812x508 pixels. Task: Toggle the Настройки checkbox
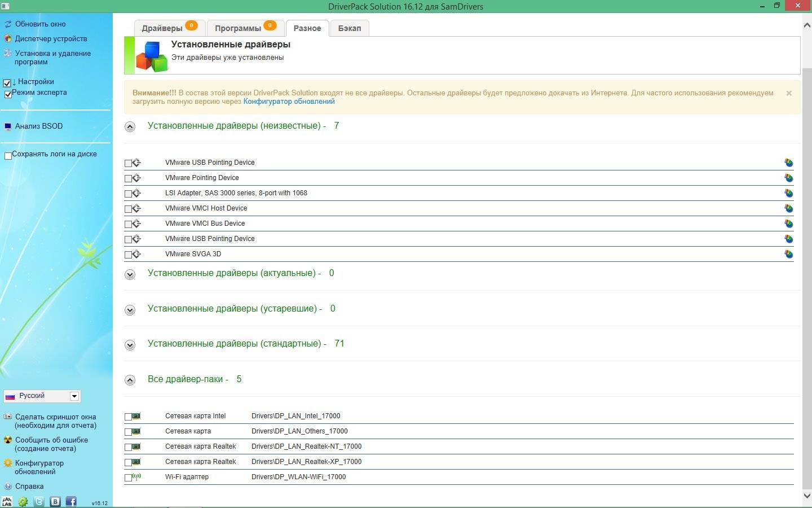click(x=7, y=83)
